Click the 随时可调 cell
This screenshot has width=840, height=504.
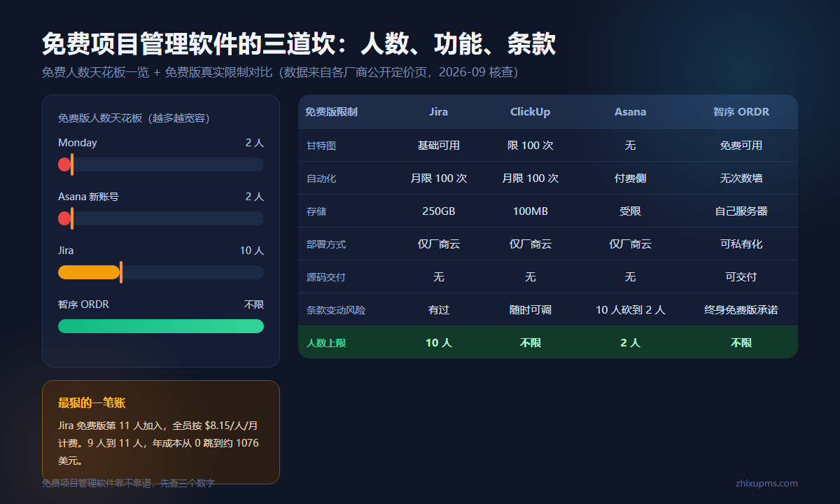tap(531, 310)
